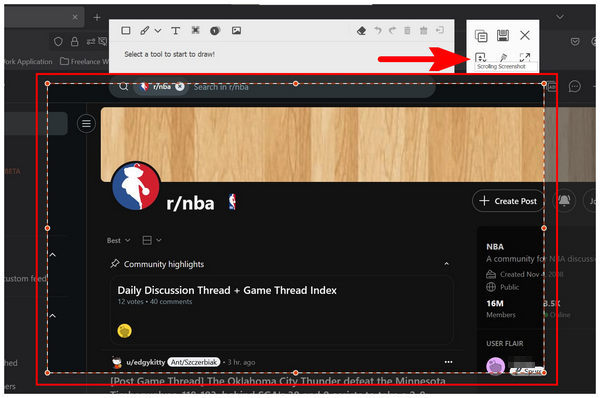Click the tracking protection shield icon

pyautogui.click(x=58, y=41)
